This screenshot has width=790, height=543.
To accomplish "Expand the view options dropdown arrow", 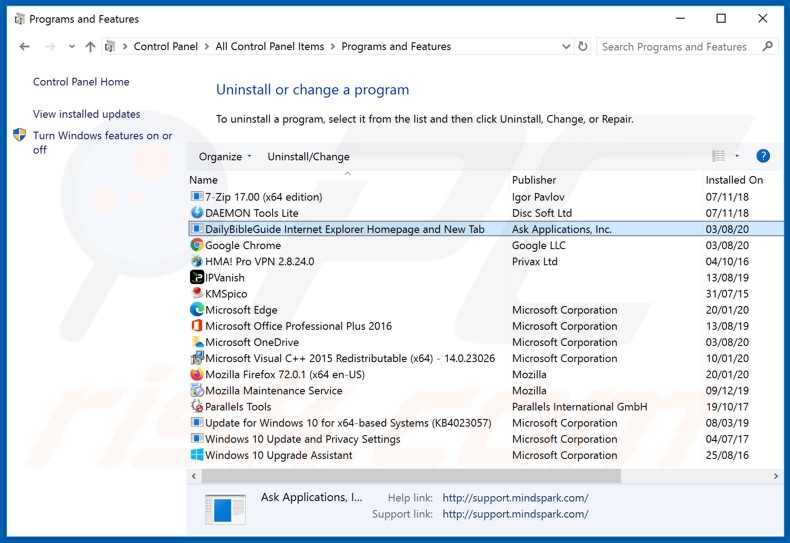I will tap(737, 156).
